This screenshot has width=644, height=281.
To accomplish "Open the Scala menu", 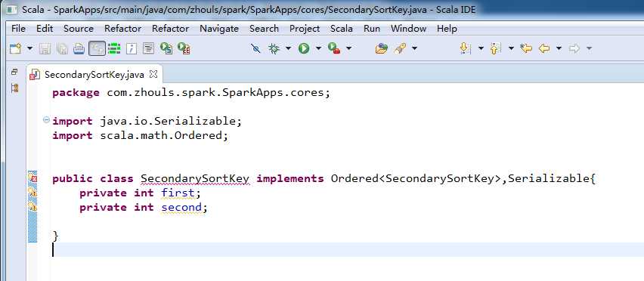I will 342,29.
